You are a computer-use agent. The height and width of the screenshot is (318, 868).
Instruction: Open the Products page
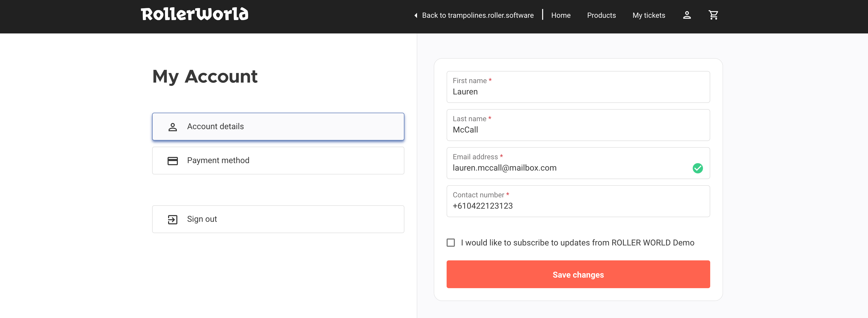[x=601, y=15]
